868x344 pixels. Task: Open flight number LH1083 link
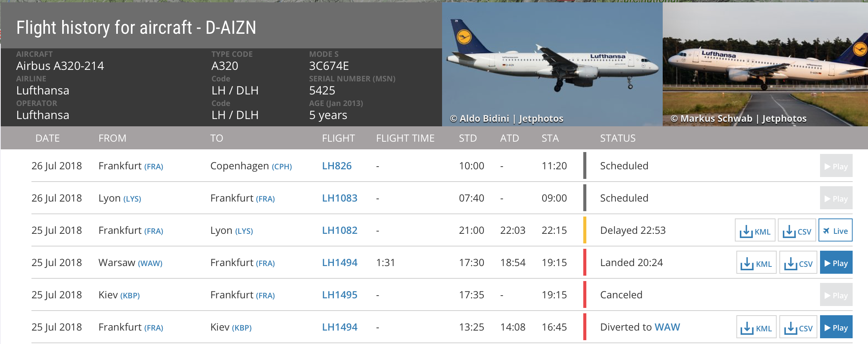point(340,198)
